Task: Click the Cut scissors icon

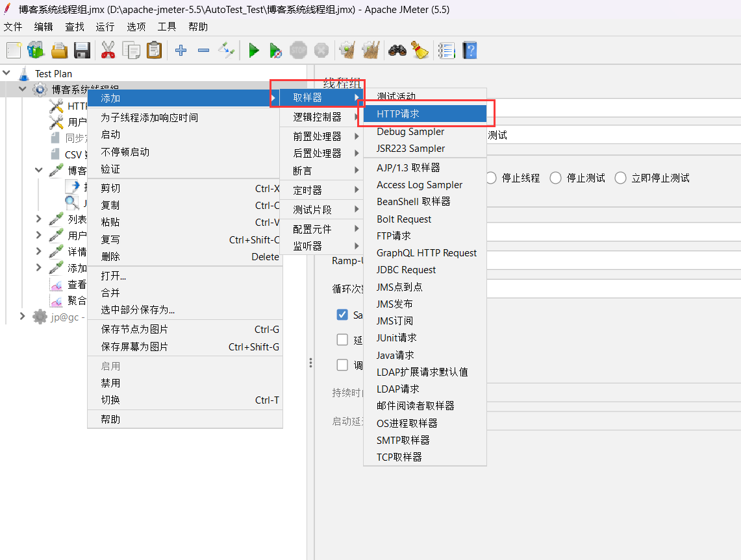Action: click(108, 50)
